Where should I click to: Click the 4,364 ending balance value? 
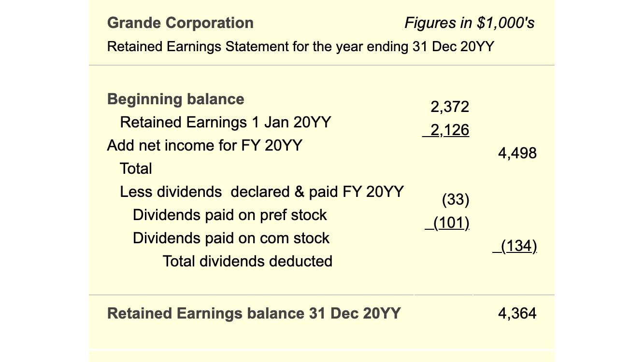(x=517, y=313)
